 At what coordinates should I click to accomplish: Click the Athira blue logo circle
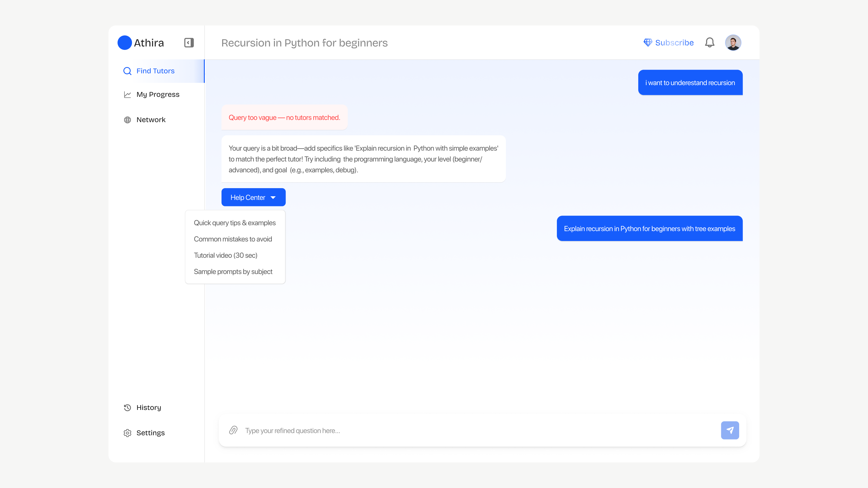pyautogui.click(x=124, y=43)
